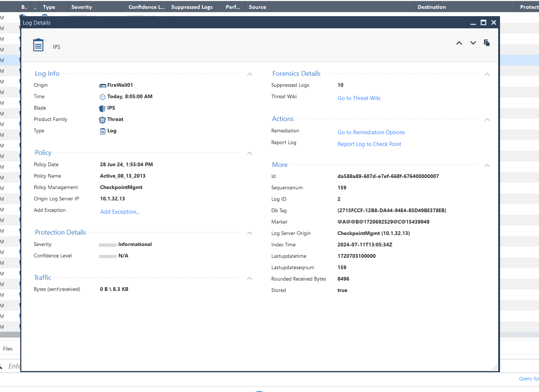Click the clock icon beside Time value
The image size is (539, 392).
(x=103, y=97)
